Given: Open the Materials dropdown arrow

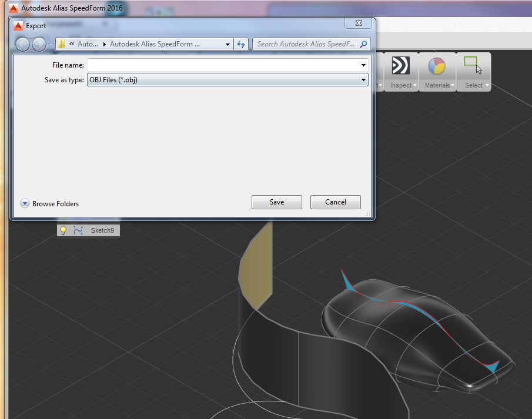Looking at the screenshot, I should click(452, 85).
